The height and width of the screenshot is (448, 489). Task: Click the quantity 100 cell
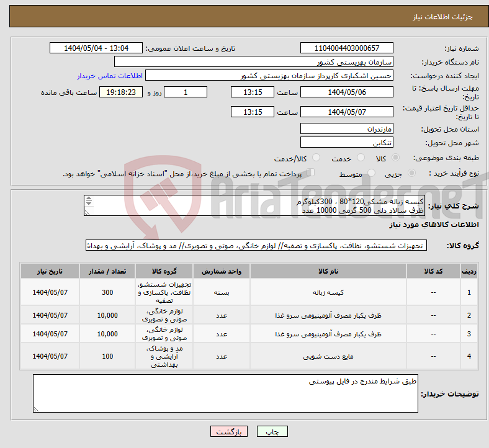(x=107, y=356)
